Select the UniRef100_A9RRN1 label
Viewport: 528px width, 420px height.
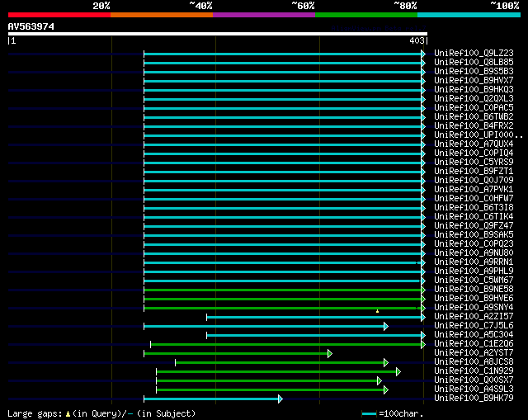tap(474, 262)
